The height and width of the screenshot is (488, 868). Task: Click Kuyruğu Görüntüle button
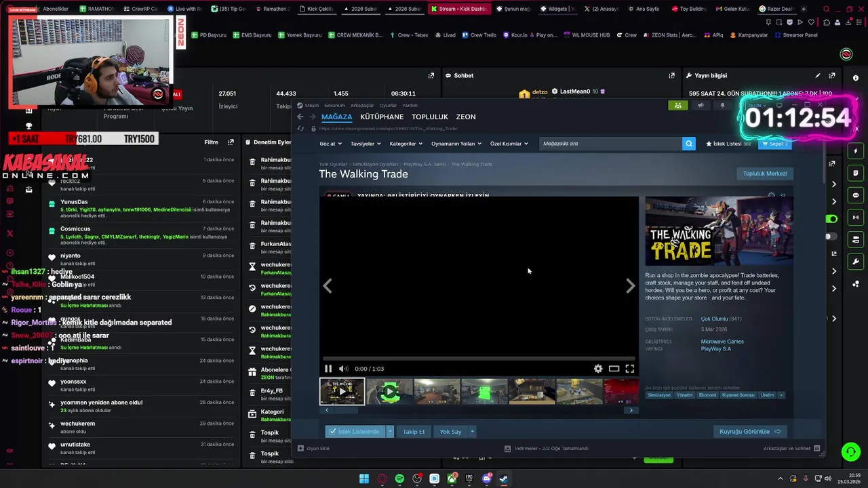tap(750, 432)
